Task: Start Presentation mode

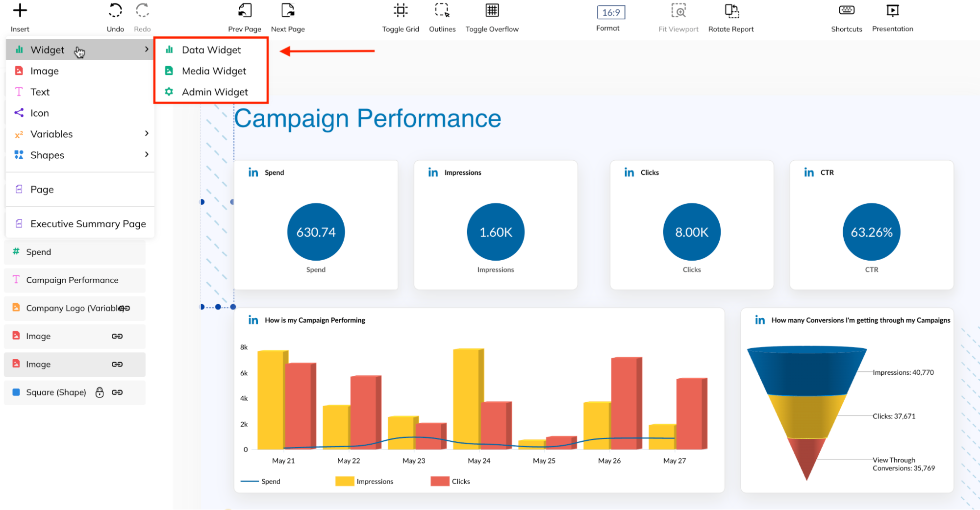Action: pos(892,10)
